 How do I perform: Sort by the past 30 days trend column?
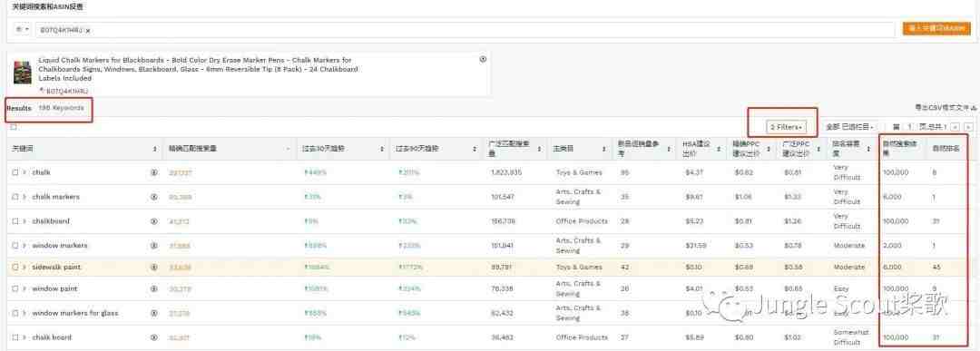click(x=381, y=150)
